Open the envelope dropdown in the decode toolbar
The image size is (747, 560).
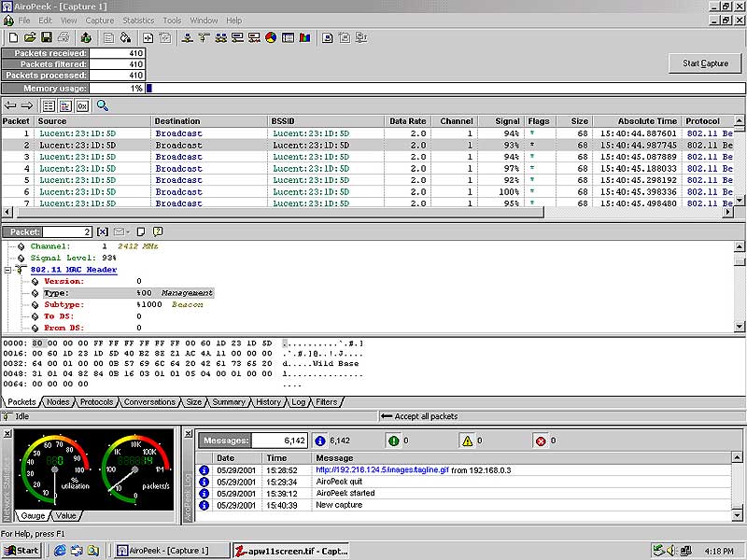121,231
